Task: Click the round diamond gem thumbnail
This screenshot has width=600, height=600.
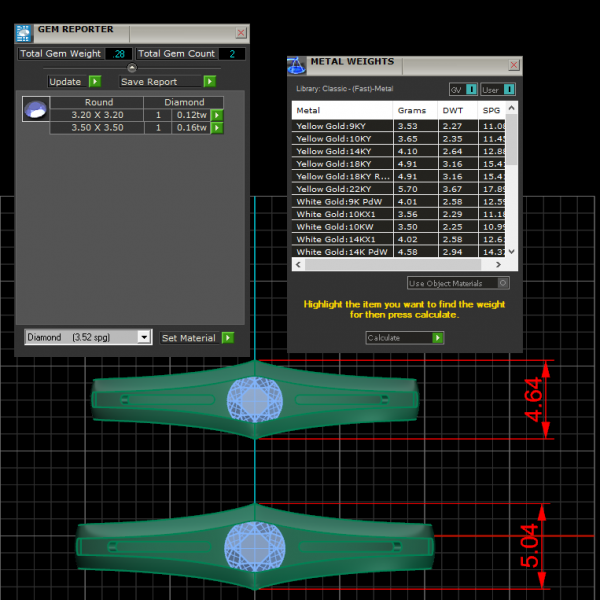Action: [34, 110]
